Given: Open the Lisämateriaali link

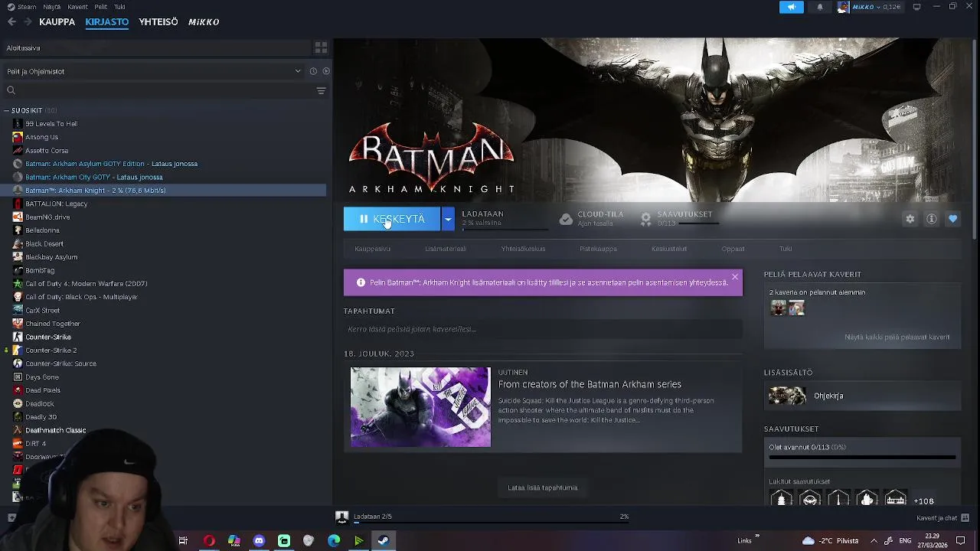Looking at the screenshot, I should pyautogui.click(x=446, y=249).
